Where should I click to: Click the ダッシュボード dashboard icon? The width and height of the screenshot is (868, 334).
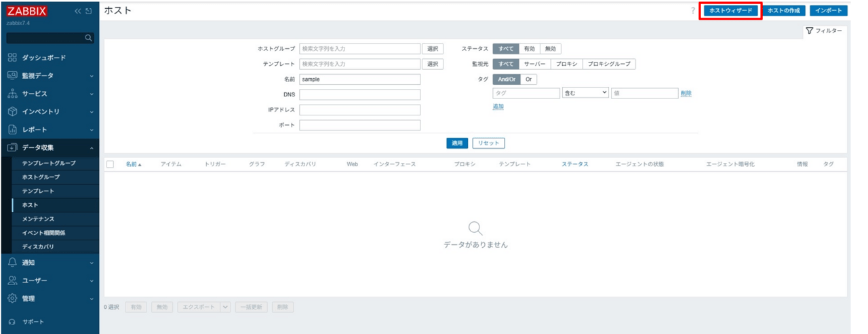point(12,58)
